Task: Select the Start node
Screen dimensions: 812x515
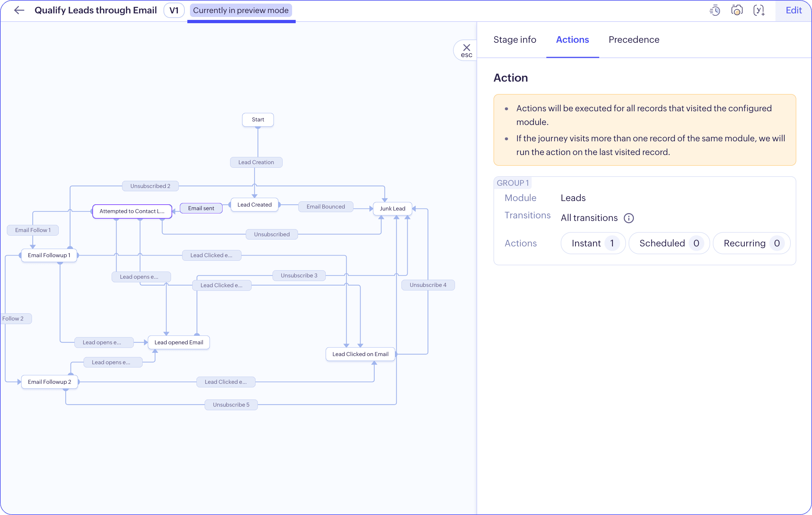Action: point(258,119)
